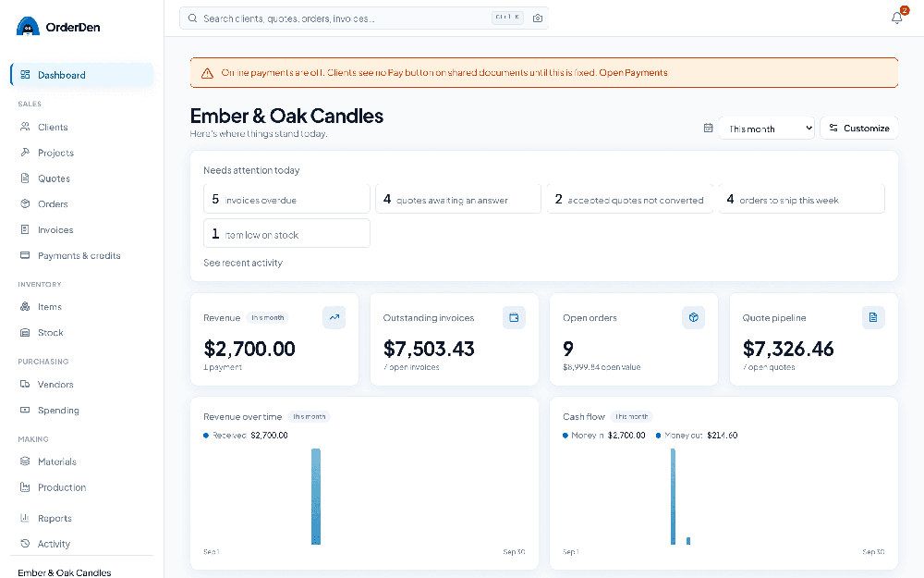This screenshot has width=924, height=578.
Task: Click the Materials sidebar icon
Action: pos(25,461)
